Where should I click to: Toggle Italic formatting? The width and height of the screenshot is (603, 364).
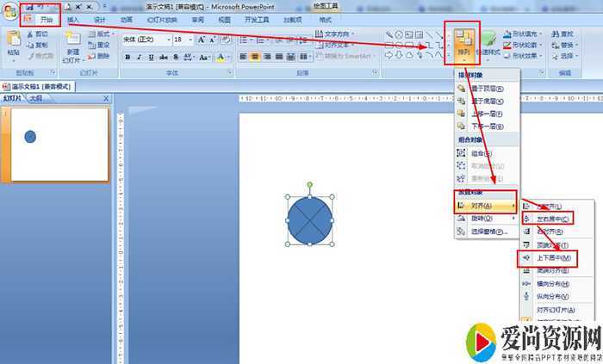pos(140,57)
